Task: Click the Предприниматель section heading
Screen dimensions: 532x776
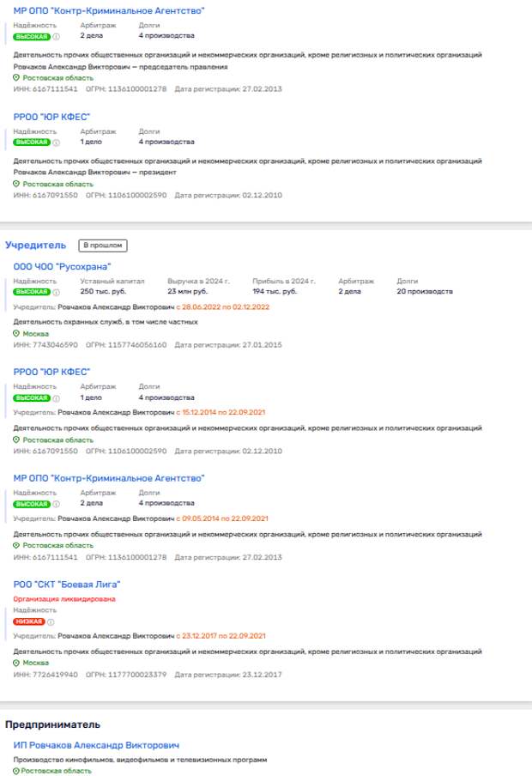Action: 53,724
